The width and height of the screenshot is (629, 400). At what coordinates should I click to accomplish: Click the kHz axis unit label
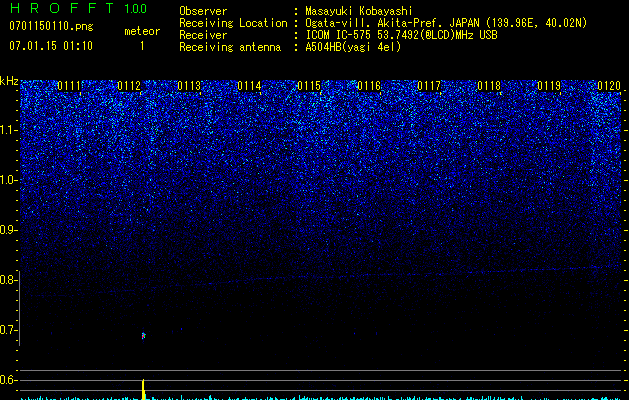click(x=9, y=81)
